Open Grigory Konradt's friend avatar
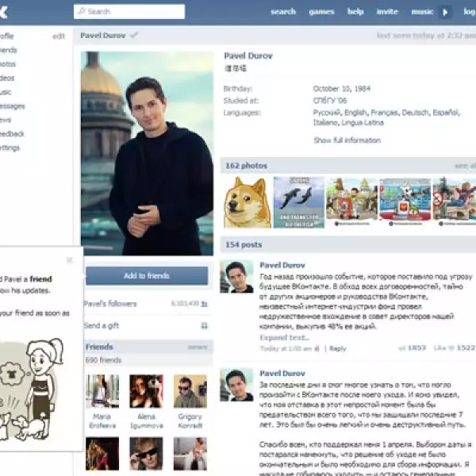Image resolution: width=476 pixels, height=476 pixels. (x=190, y=391)
